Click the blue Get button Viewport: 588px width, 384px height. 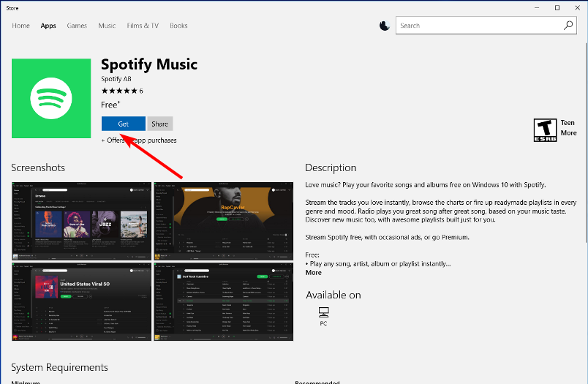click(124, 124)
